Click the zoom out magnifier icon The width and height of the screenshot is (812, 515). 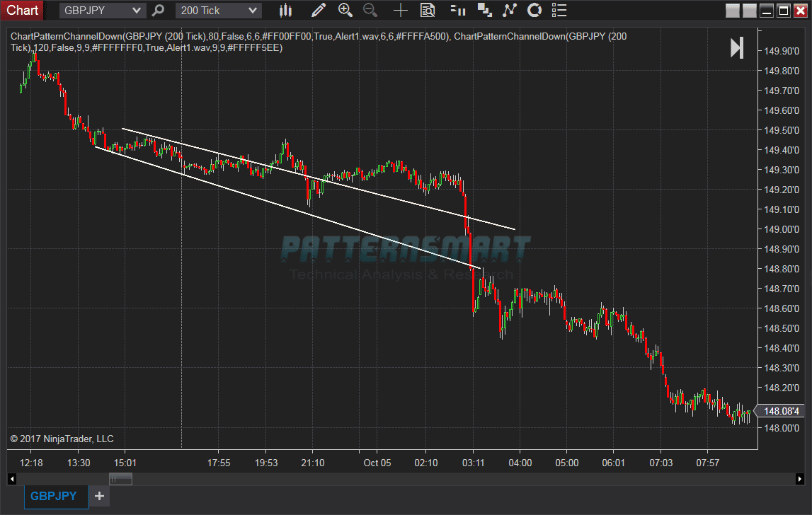click(x=370, y=10)
